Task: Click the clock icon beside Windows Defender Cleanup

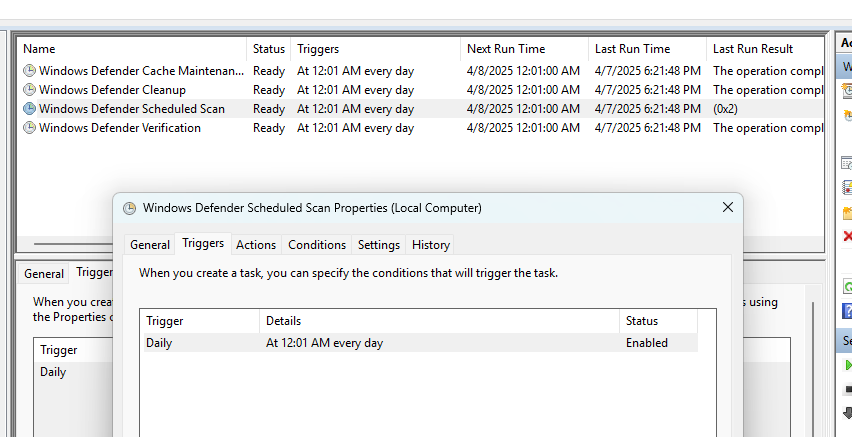Action: pyautogui.click(x=29, y=90)
